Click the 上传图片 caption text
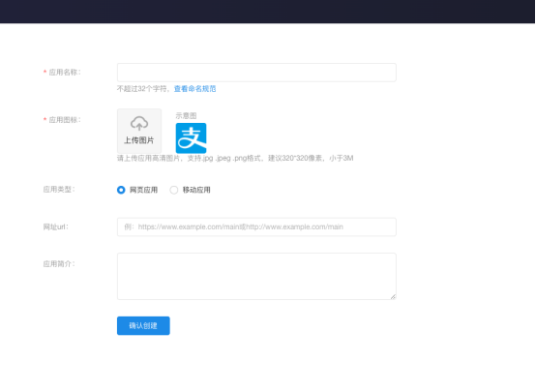This screenshot has height=392, width=536. click(138, 140)
